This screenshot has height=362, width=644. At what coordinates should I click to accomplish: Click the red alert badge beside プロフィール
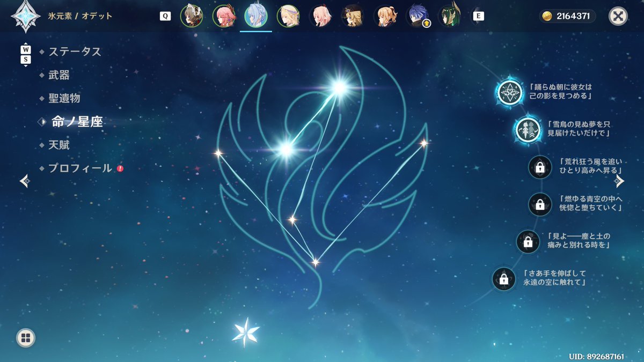pos(120,168)
